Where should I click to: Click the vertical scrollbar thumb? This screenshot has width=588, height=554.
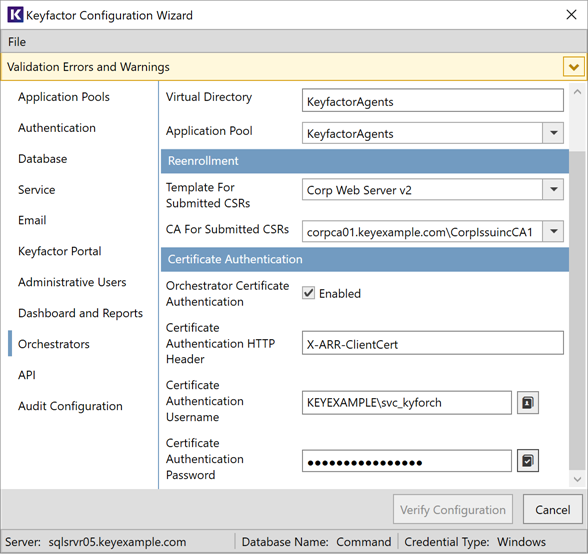point(578,310)
